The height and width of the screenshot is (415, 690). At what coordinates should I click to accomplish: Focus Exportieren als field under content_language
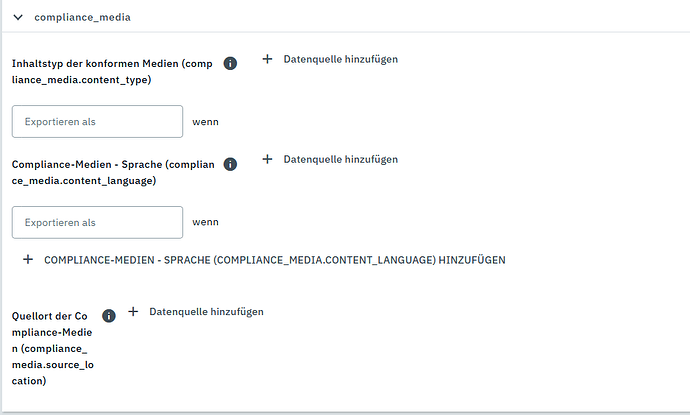click(97, 222)
